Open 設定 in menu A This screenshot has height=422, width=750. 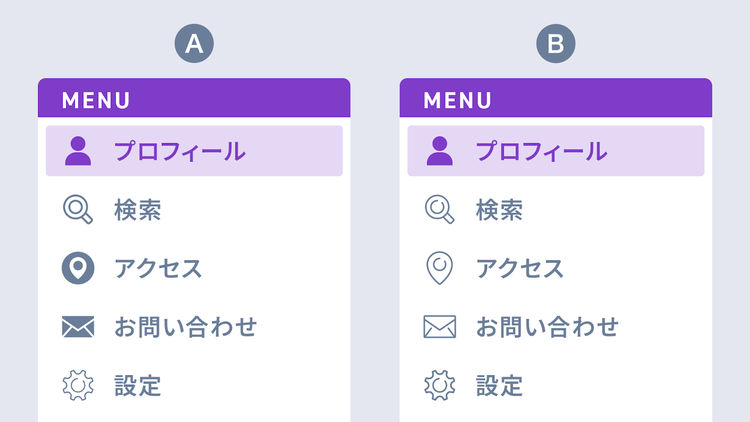click(138, 385)
